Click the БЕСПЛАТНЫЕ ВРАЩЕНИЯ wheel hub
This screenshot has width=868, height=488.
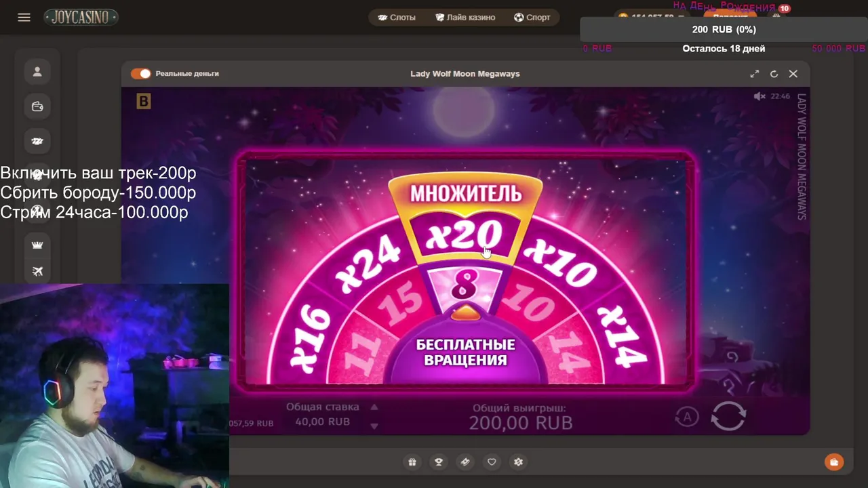(x=465, y=352)
